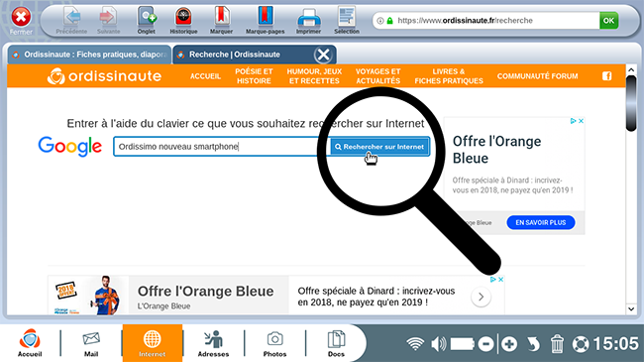
Task: Open the ACCUEIL menu item
Action: (x=205, y=76)
